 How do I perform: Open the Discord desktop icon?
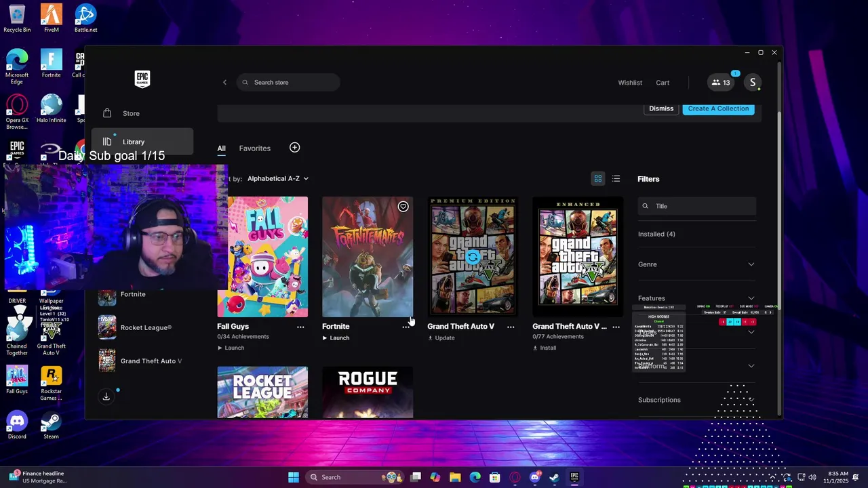pos(17,425)
